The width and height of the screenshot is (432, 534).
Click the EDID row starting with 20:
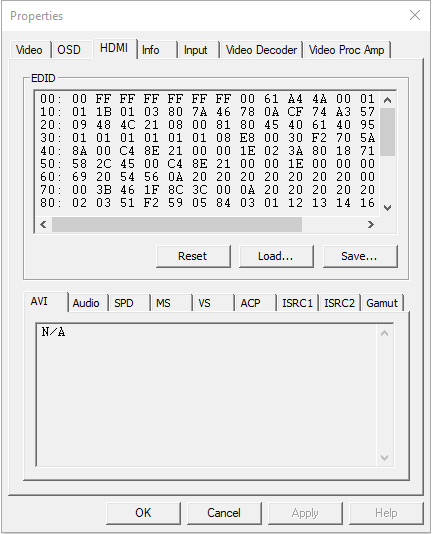point(207,125)
